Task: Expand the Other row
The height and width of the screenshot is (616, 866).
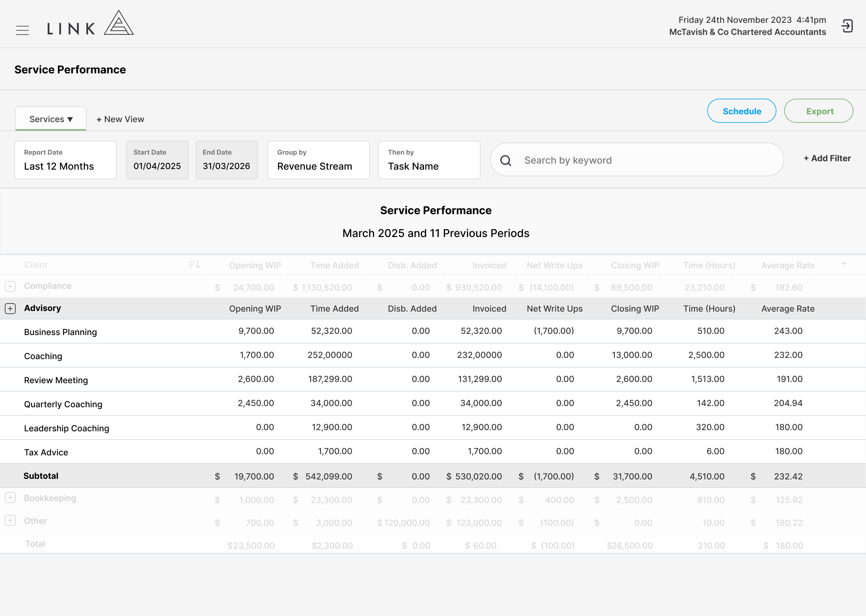Action: (x=10, y=520)
